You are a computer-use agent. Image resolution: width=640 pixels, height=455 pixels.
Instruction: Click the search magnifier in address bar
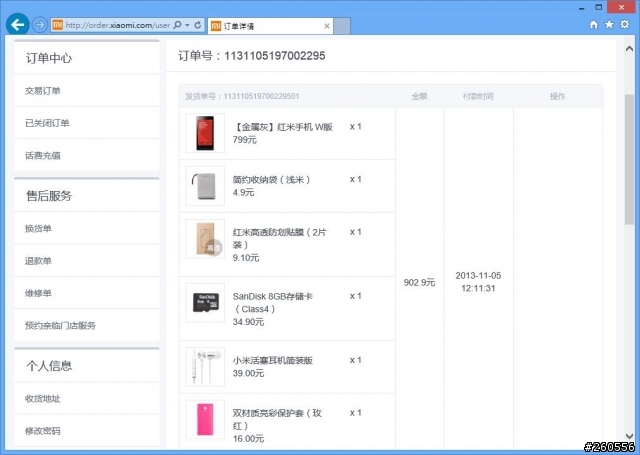click(x=178, y=25)
